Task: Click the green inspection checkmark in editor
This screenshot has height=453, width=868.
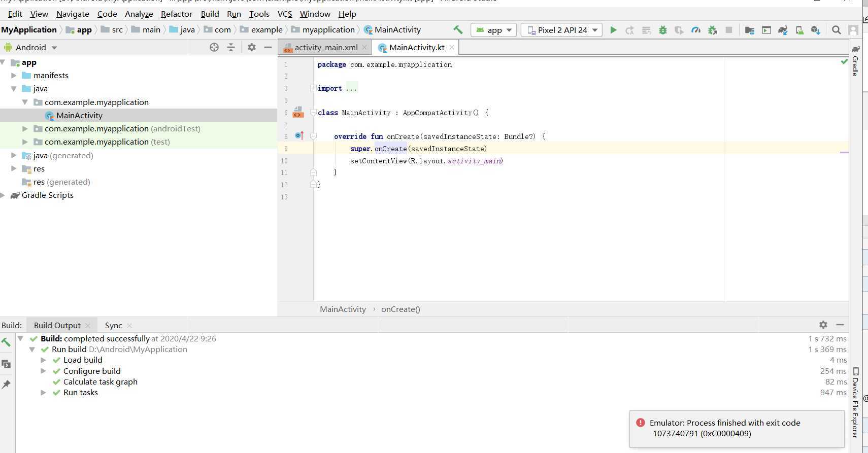Action: point(844,62)
